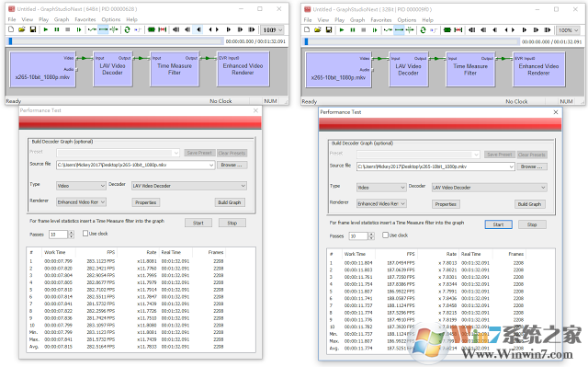Screen dimensions: 588x367
Task: Select LAV Video Decoder node in 64bit graph
Action: coord(112,69)
